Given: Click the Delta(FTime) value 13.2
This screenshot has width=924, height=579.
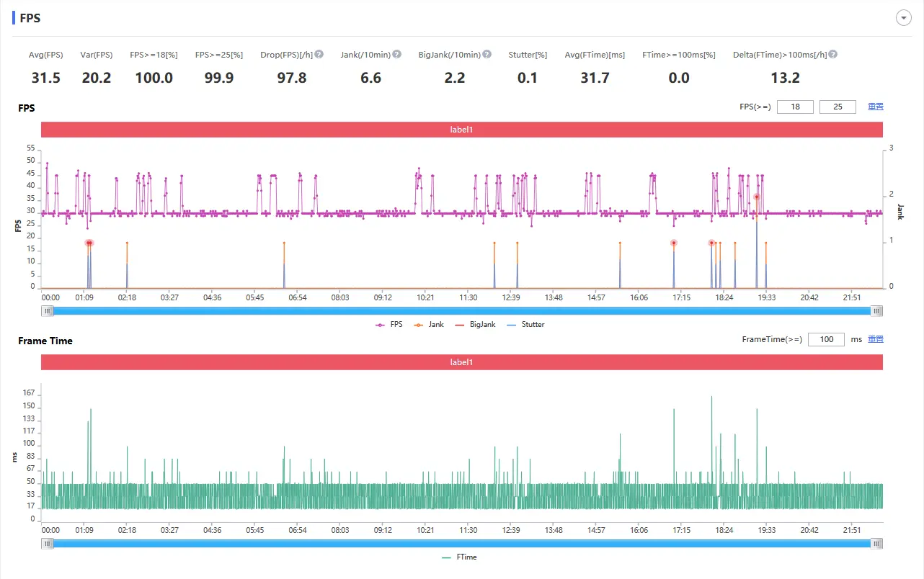Looking at the screenshot, I should click(786, 78).
